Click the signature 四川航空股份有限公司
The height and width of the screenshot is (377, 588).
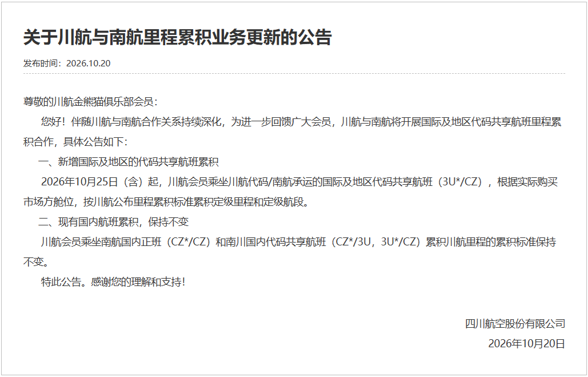[x=515, y=323]
